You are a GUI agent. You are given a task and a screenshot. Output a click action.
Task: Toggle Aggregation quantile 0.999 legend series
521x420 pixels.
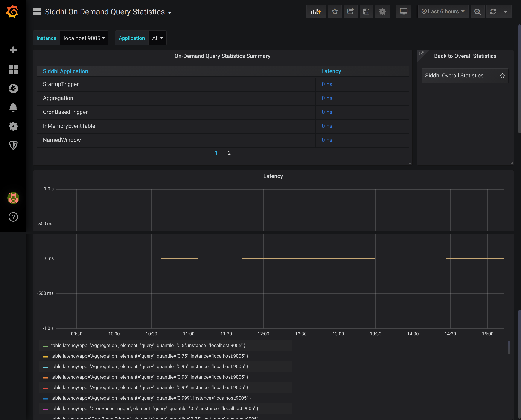coord(151,398)
